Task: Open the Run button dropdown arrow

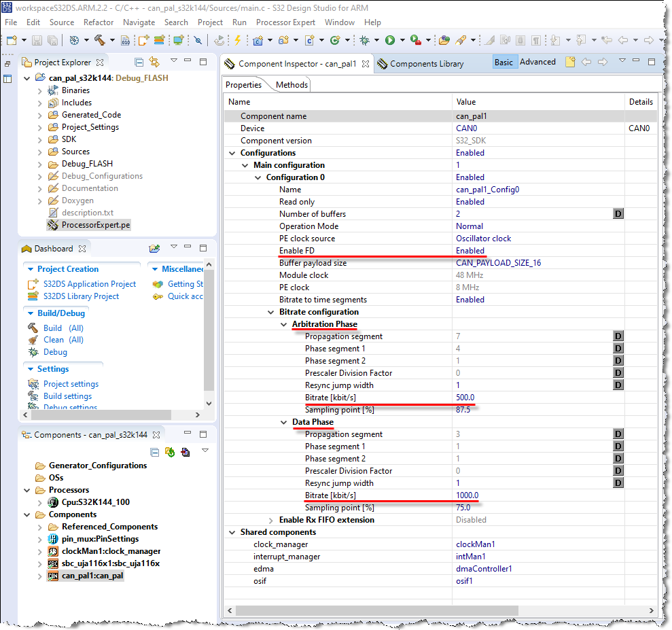Action: point(402,40)
